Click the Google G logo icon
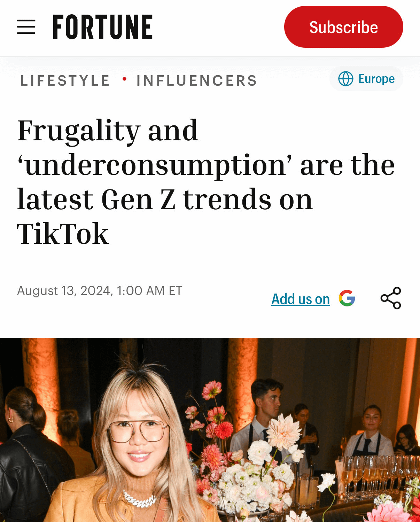This screenshot has height=522, width=420. pos(347,298)
